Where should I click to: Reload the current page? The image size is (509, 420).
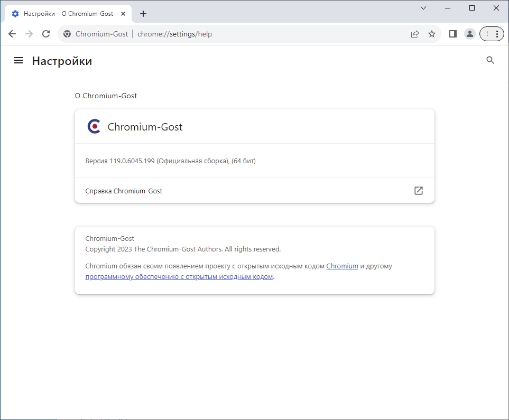coord(46,34)
